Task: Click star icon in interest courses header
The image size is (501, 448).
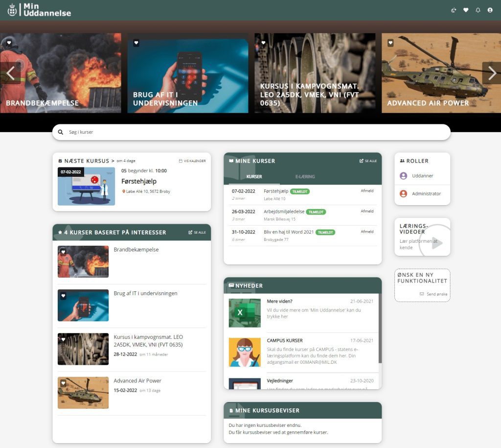Action: 60,233
